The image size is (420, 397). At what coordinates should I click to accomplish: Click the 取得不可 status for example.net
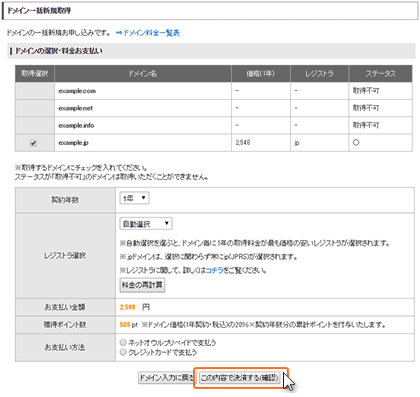pyautogui.click(x=366, y=108)
